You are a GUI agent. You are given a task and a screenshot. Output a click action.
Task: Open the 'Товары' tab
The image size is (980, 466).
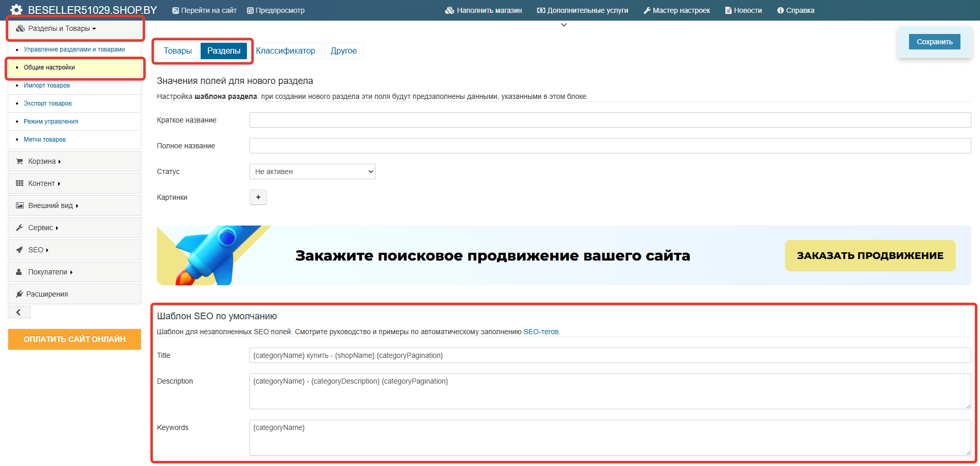177,50
